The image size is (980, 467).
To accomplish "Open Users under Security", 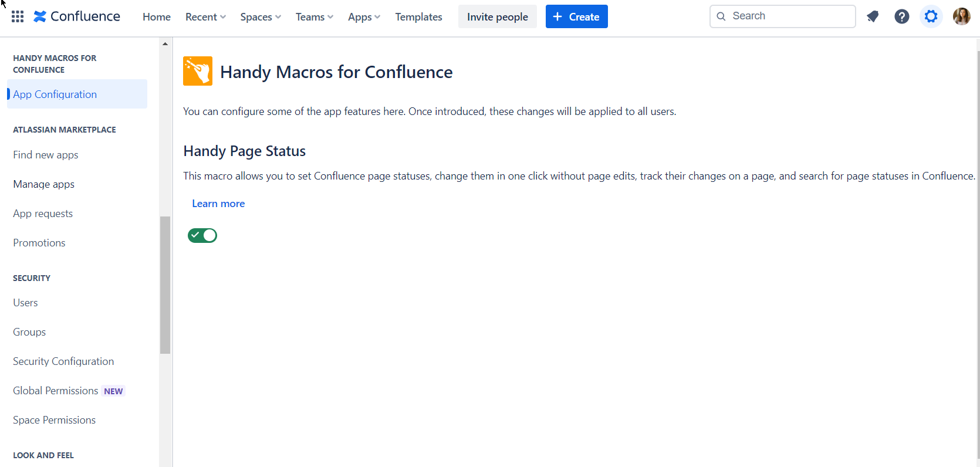I will point(25,303).
